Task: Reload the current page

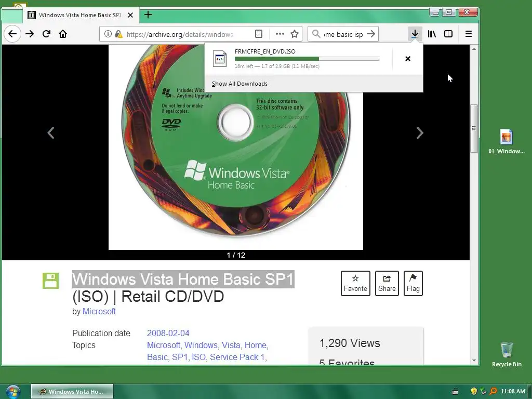Action: click(46, 34)
